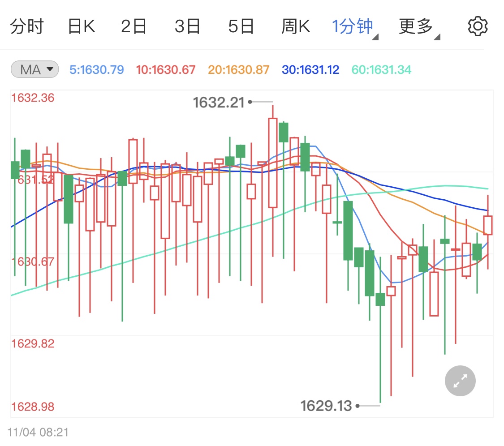Switch to 日K tab
The height and width of the screenshot is (446, 504).
point(82,26)
